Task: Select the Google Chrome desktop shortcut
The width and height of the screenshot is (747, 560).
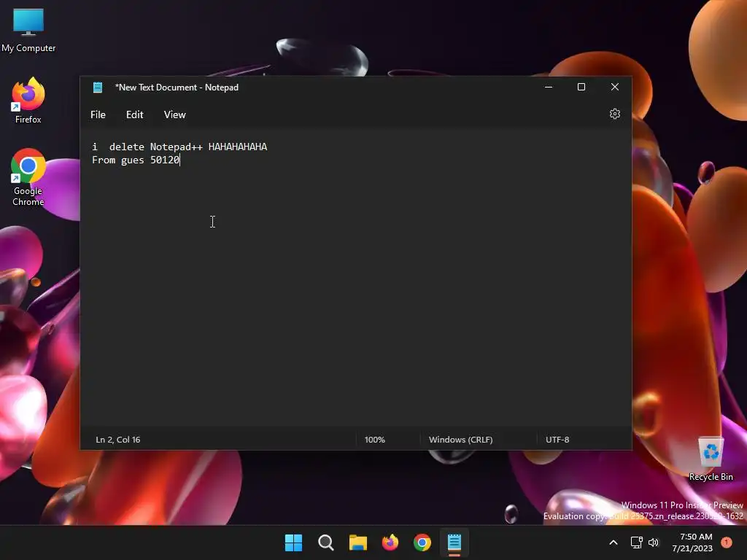Action: (28, 177)
